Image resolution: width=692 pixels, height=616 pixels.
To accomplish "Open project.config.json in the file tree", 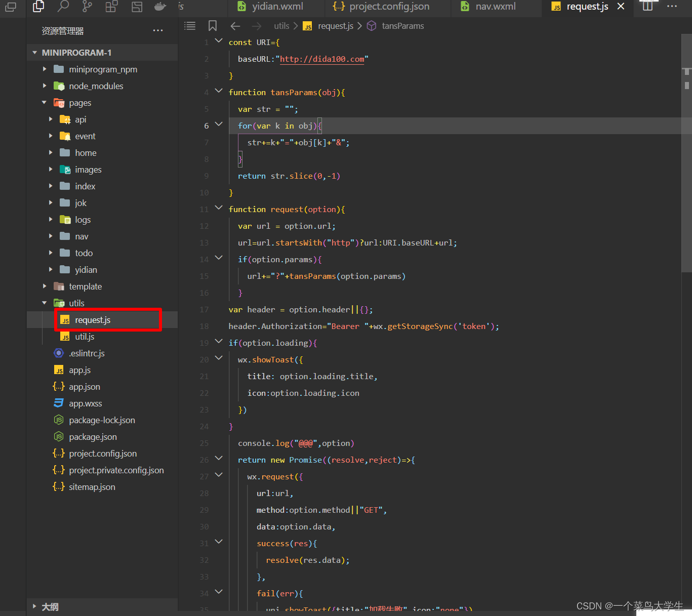I will (x=102, y=454).
